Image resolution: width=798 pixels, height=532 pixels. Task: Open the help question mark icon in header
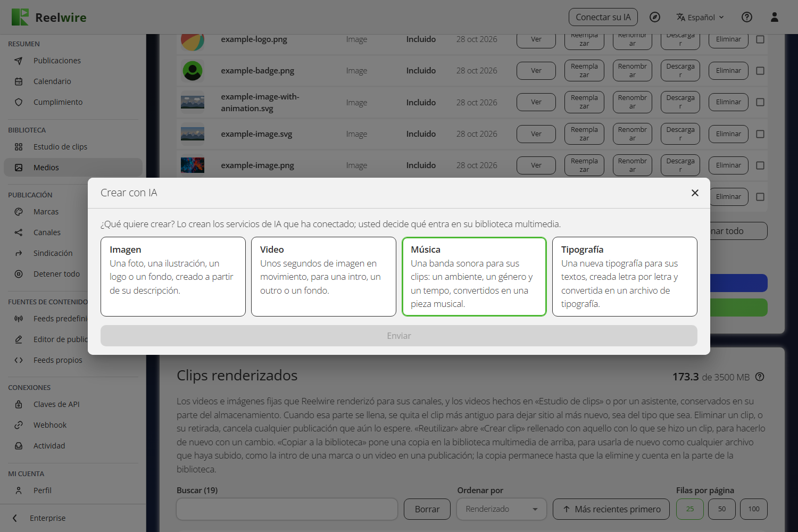point(747,17)
